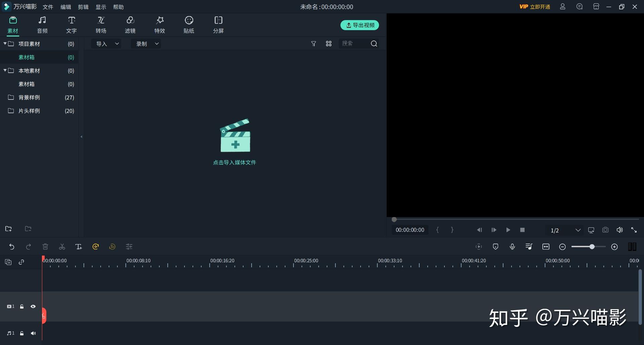Screen dimensions: 644x345
Task: Enter fullscreen preview mode
Action: [634, 230]
